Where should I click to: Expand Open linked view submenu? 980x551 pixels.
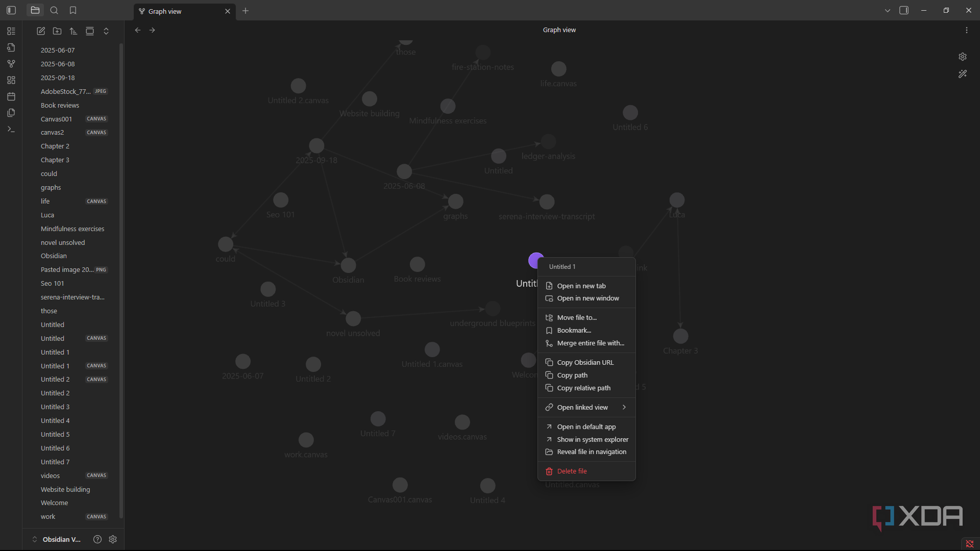(x=586, y=407)
